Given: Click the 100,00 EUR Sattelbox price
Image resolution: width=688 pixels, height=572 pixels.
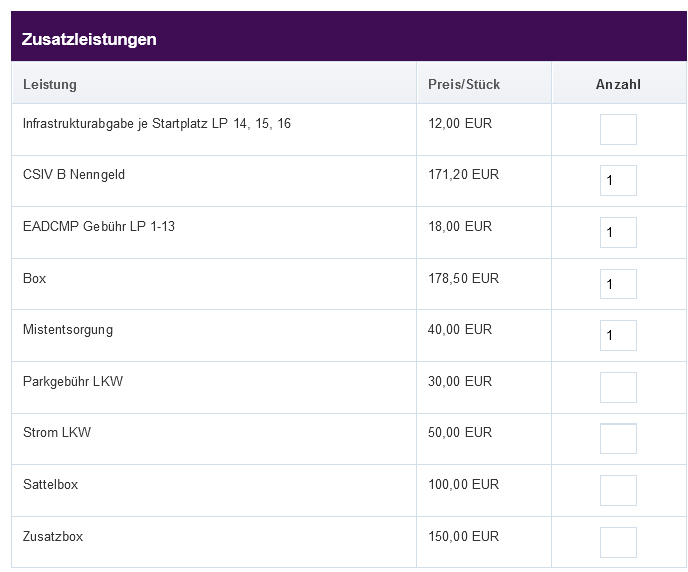Looking at the screenshot, I should coord(463,484).
